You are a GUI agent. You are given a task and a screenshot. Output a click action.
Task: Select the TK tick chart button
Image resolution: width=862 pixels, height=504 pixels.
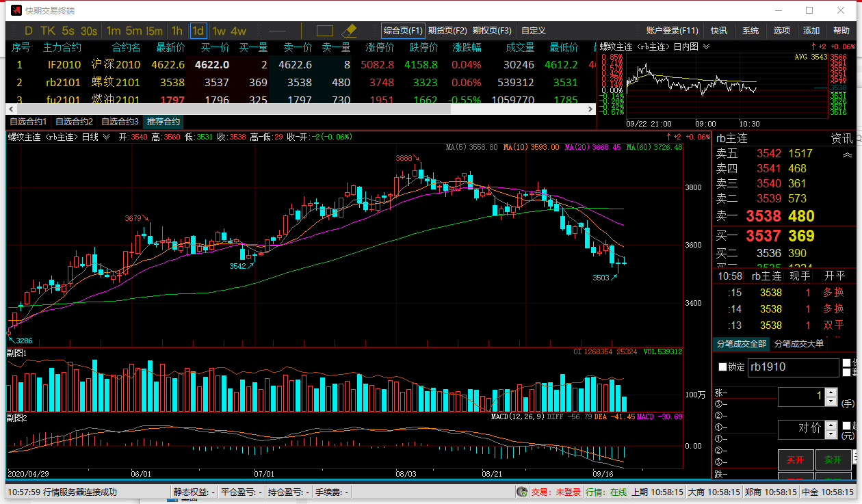(x=48, y=31)
